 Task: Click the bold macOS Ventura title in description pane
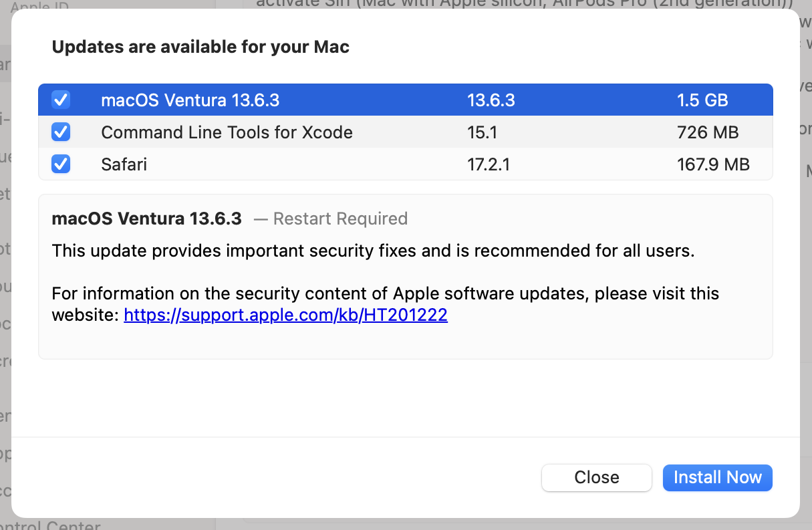click(x=147, y=219)
